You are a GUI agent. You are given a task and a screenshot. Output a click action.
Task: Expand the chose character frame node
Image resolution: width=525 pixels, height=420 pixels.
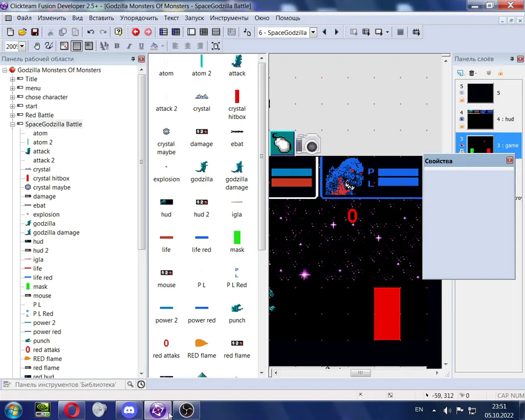(x=12, y=97)
